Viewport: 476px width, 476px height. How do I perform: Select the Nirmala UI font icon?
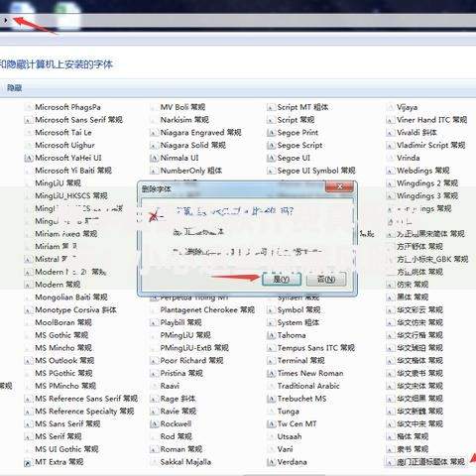154,159
